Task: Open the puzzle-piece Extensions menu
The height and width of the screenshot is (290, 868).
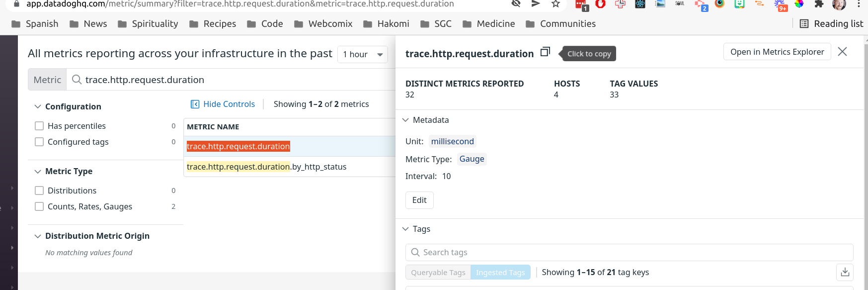Action: pyautogui.click(x=819, y=4)
